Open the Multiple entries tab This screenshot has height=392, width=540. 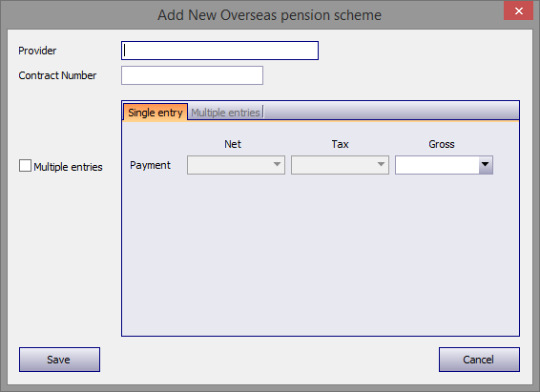(225, 113)
